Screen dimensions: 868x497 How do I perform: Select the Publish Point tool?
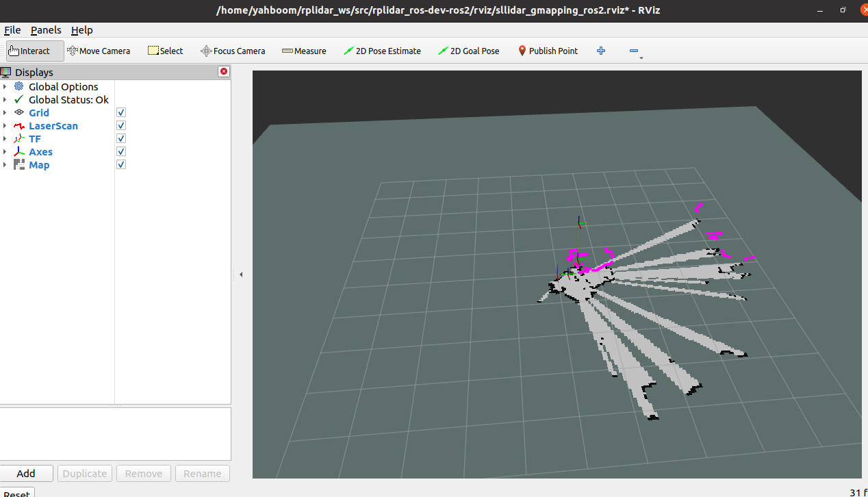coord(548,51)
